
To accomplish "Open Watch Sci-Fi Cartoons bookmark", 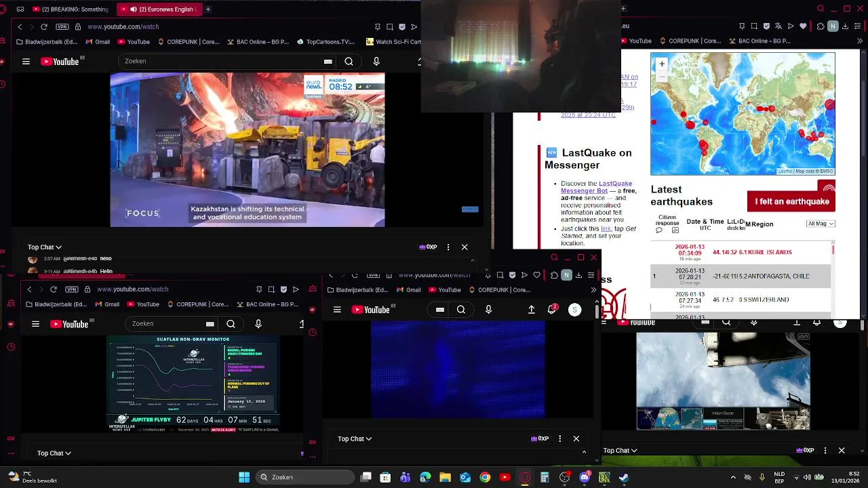I will 393,42.
